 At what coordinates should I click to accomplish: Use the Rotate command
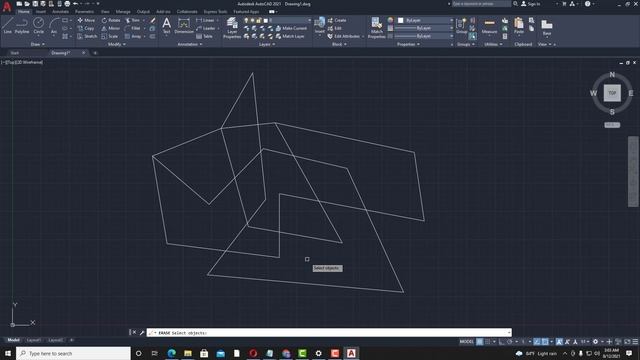(x=111, y=20)
